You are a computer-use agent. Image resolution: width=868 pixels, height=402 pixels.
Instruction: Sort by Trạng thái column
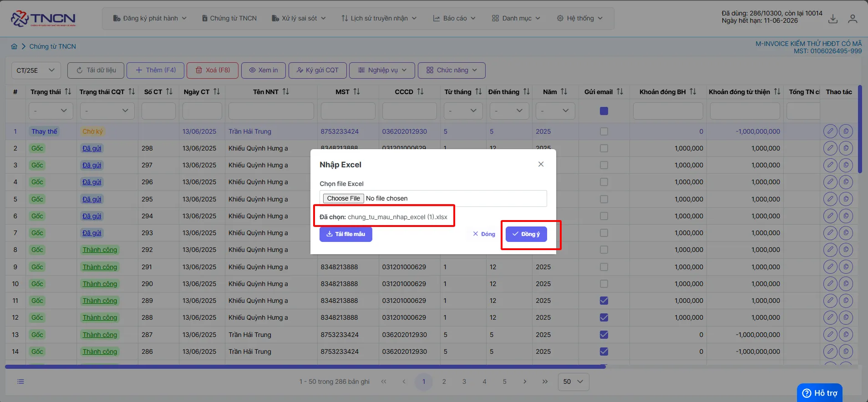[68, 92]
